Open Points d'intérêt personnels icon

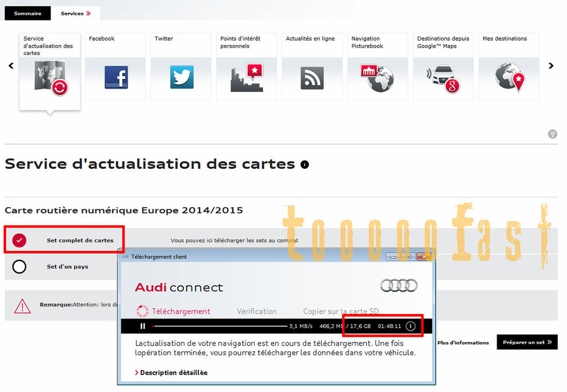(x=246, y=78)
